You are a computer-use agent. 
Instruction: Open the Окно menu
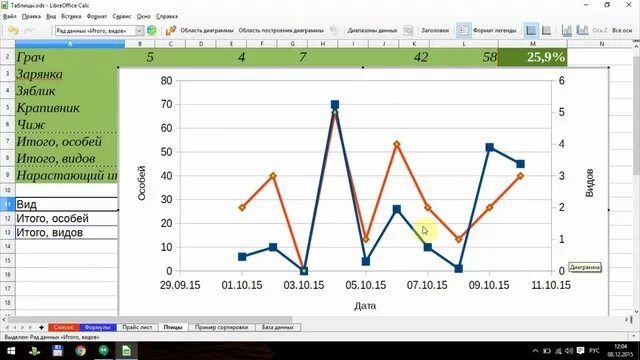pos(143,16)
